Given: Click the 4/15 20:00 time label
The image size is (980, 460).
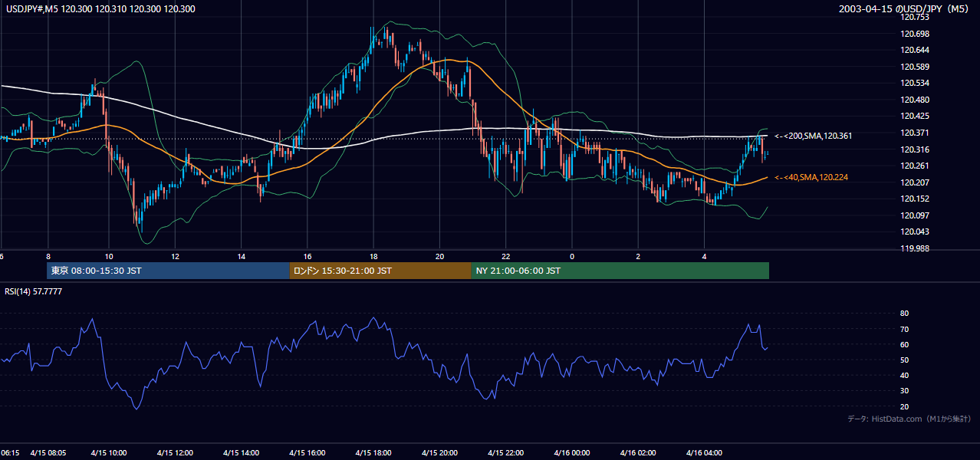Looking at the screenshot, I should 439,453.
